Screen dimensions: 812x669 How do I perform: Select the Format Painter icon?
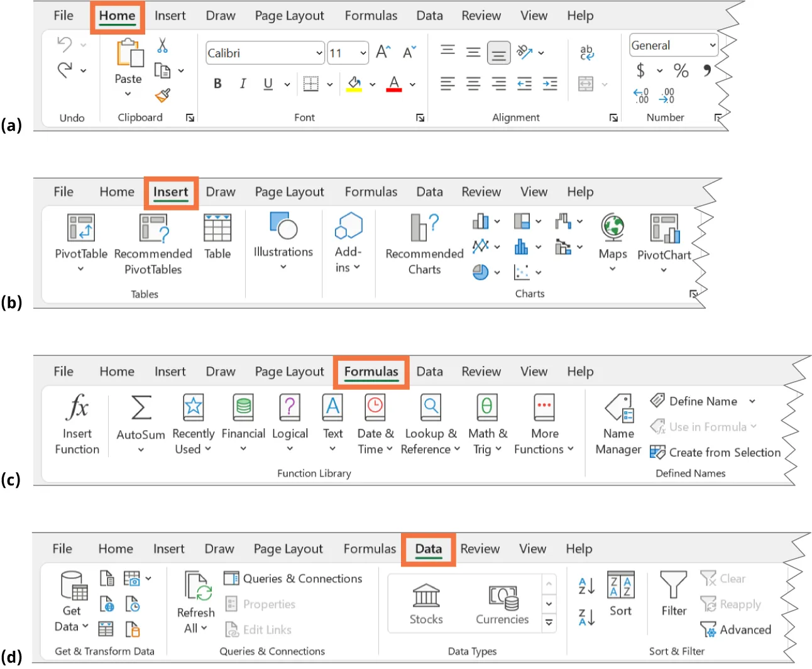coord(162,96)
